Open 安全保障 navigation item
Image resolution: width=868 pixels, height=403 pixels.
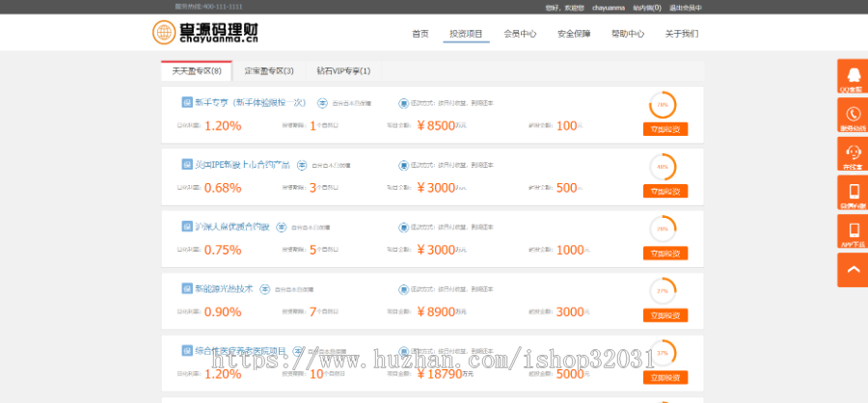click(x=574, y=34)
